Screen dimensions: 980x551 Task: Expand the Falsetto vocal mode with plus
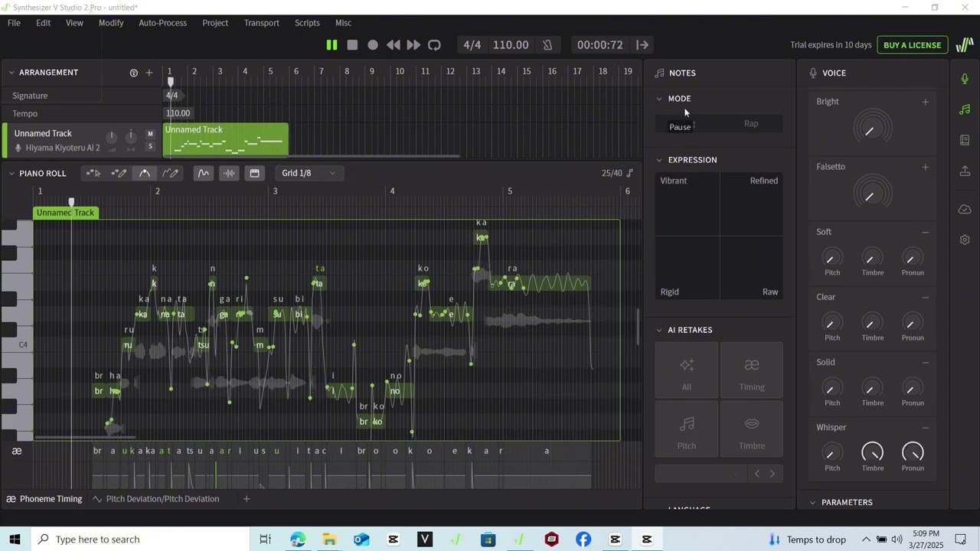pos(925,167)
